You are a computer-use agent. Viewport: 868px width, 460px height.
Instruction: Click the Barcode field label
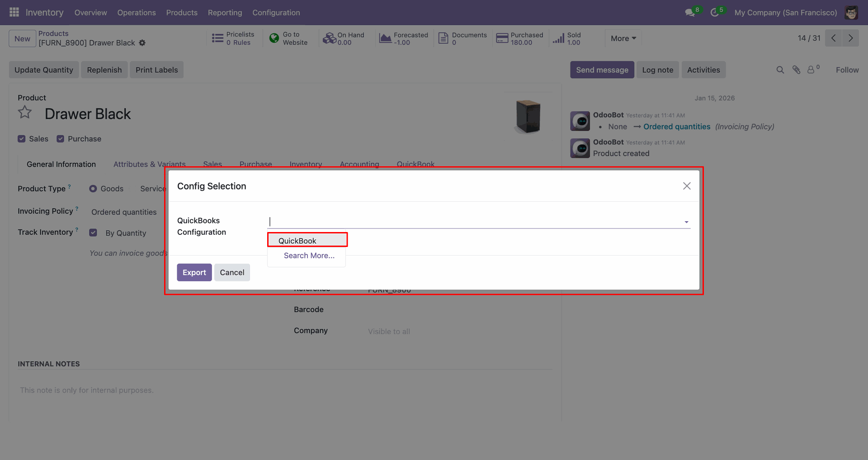point(309,309)
